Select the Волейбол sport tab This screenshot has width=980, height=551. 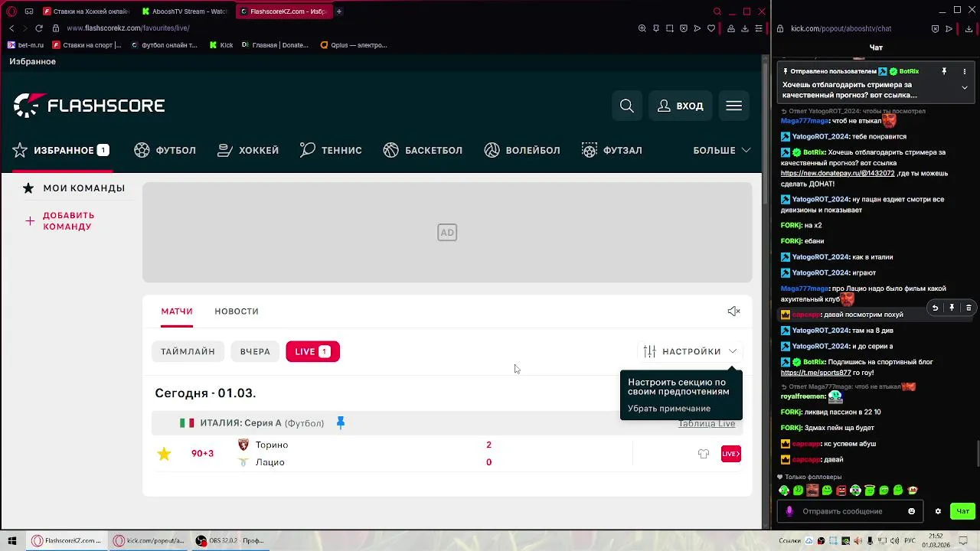(522, 150)
